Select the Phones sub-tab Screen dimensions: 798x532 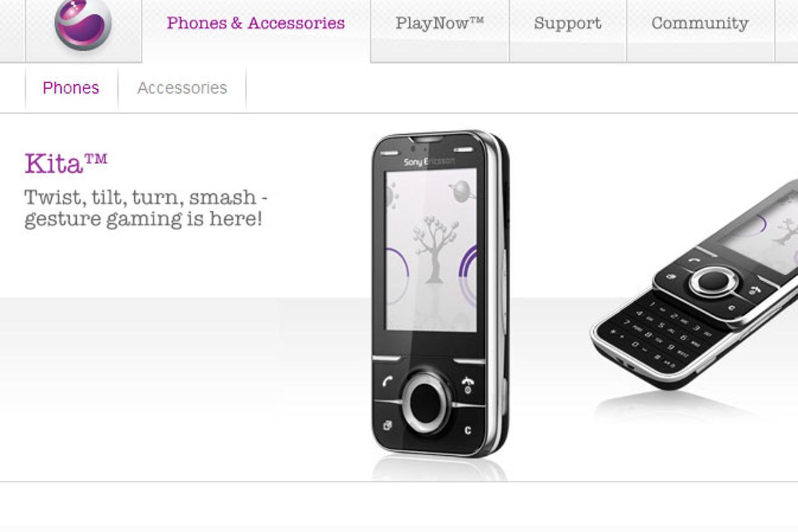pos(71,88)
